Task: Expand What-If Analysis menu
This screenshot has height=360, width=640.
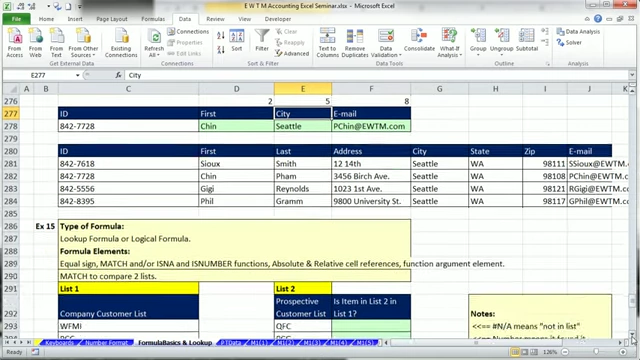Action: tap(449, 42)
